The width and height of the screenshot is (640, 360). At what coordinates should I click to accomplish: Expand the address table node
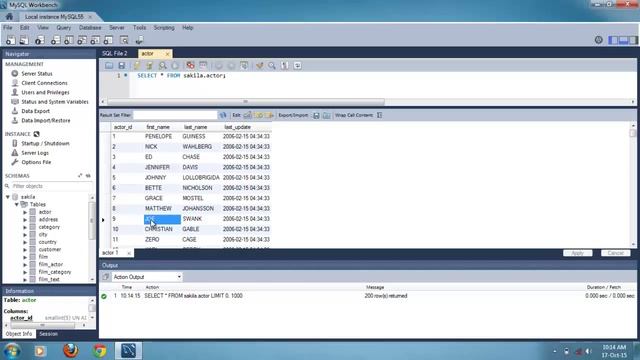pyautogui.click(x=25, y=220)
